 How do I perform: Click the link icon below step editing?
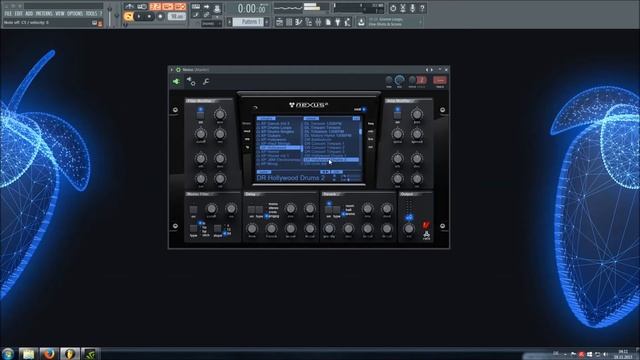(206, 15)
